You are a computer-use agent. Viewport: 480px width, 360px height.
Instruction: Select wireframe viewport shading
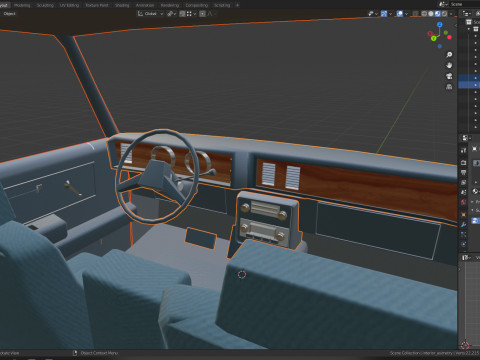(x=424, y=14)
